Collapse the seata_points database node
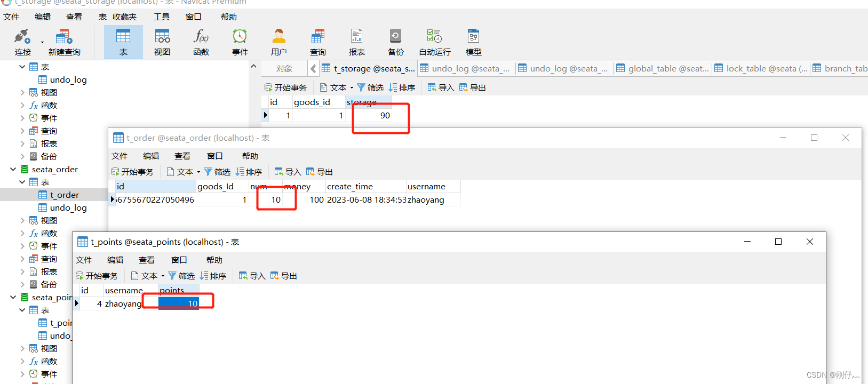Image resolution: width=868 pixels, height=384 pixels. coord(13,297)
